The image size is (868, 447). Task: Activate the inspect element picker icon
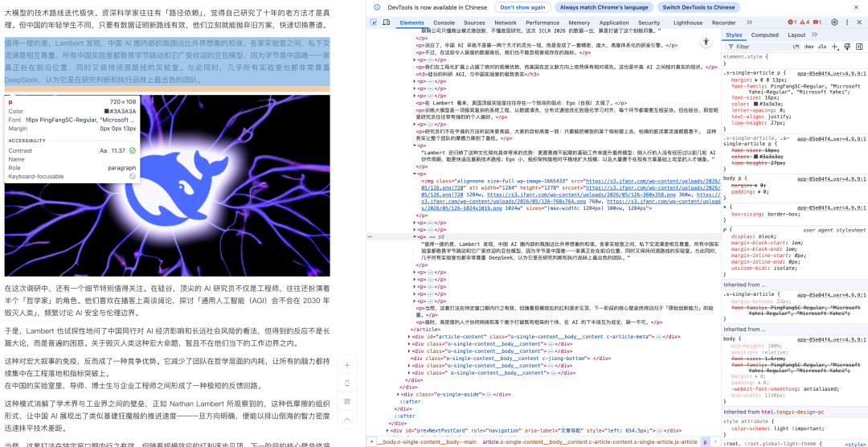click(x=373, y=23)
